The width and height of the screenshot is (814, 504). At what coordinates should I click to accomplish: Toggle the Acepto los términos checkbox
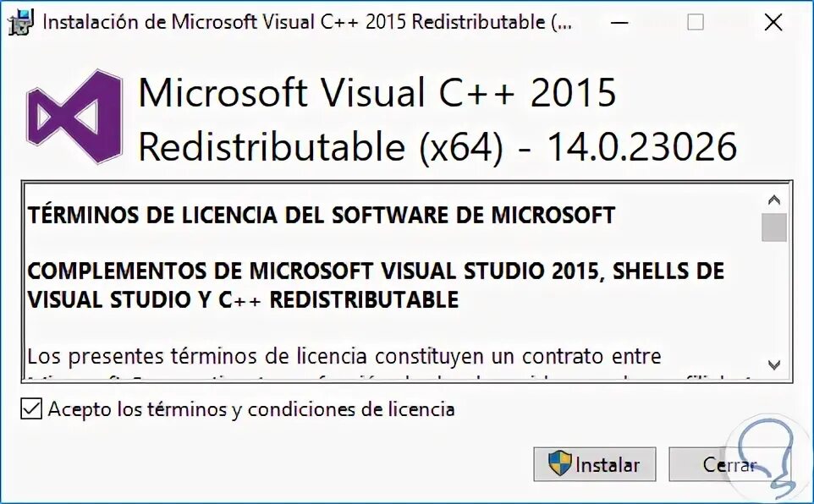pos(31,409)
